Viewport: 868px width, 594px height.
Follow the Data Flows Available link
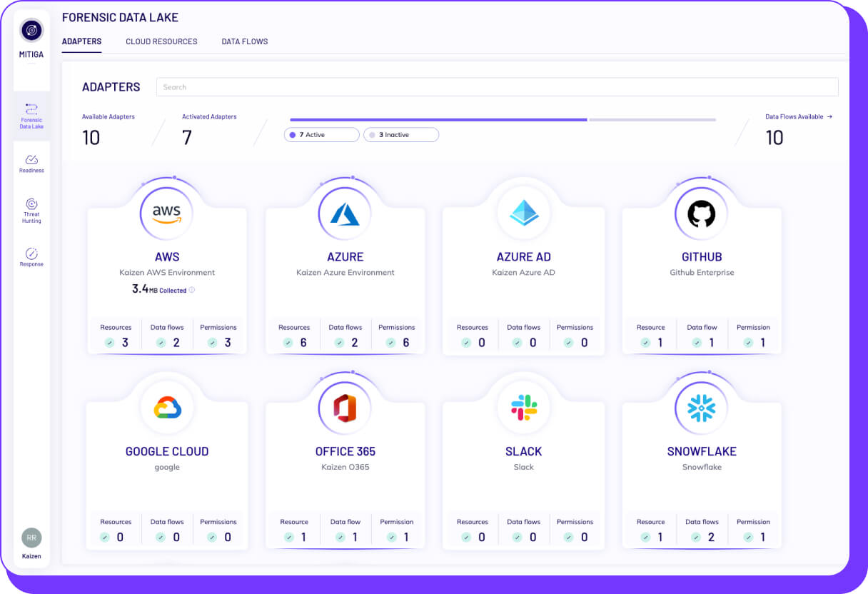click(799, 116)
